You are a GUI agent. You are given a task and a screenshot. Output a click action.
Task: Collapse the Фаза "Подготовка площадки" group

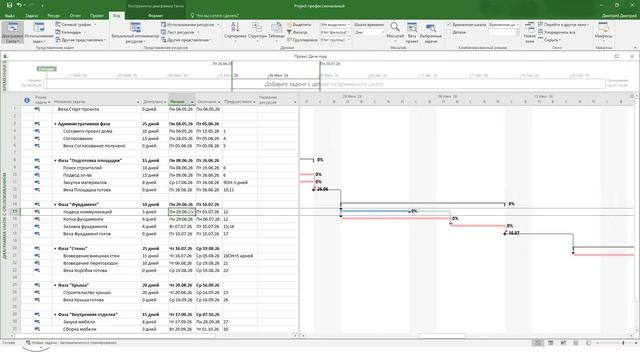pos(55,161)
